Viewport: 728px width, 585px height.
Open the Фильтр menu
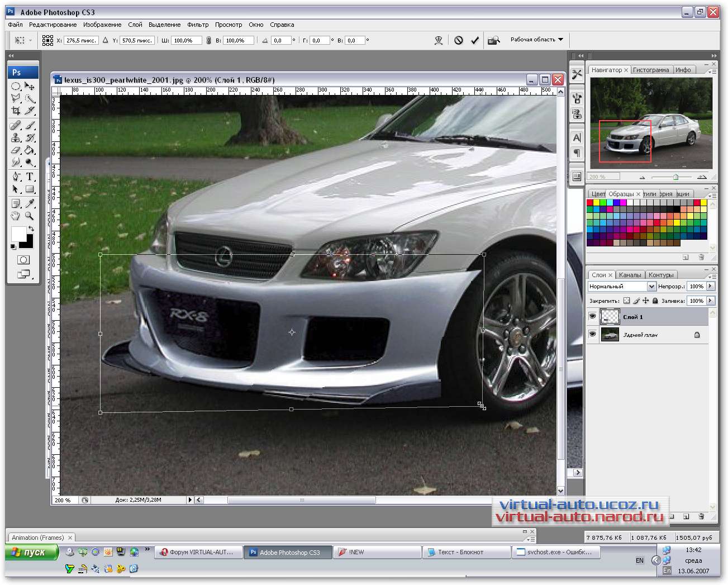tap(198, 25)
